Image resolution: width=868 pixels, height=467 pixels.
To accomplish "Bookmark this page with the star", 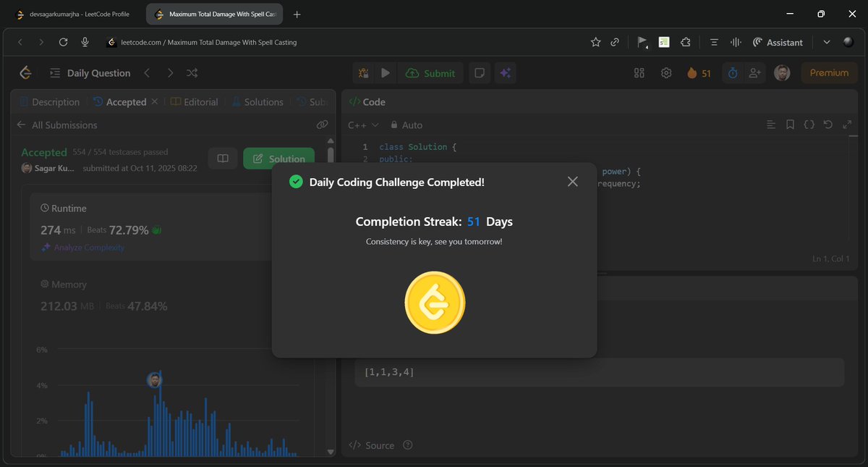I will click(595, 42).
